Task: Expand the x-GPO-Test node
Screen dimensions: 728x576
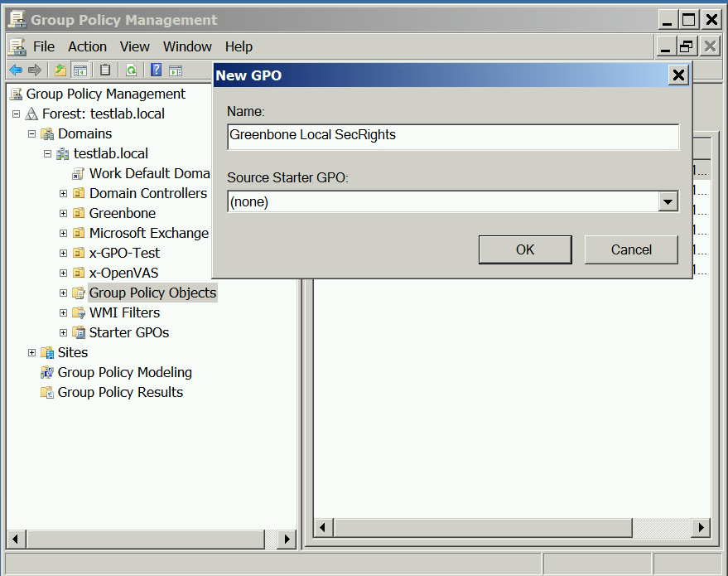Action: (64, 253)
